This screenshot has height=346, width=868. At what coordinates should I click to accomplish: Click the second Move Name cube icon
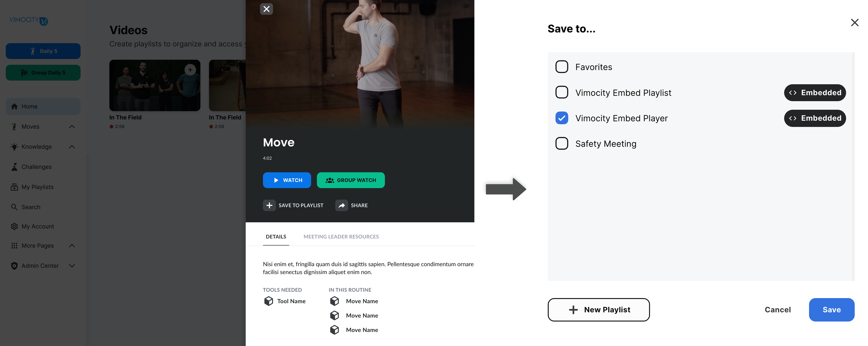coord(334,315)
